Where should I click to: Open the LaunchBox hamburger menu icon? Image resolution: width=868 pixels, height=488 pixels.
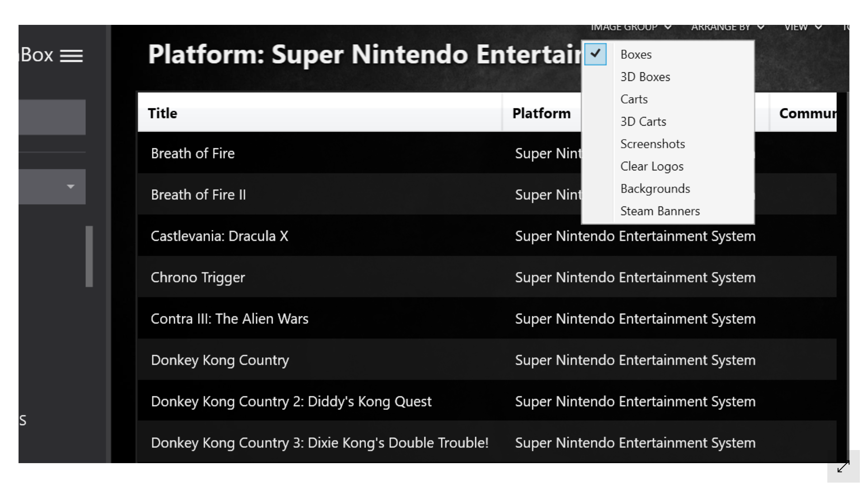71,56
